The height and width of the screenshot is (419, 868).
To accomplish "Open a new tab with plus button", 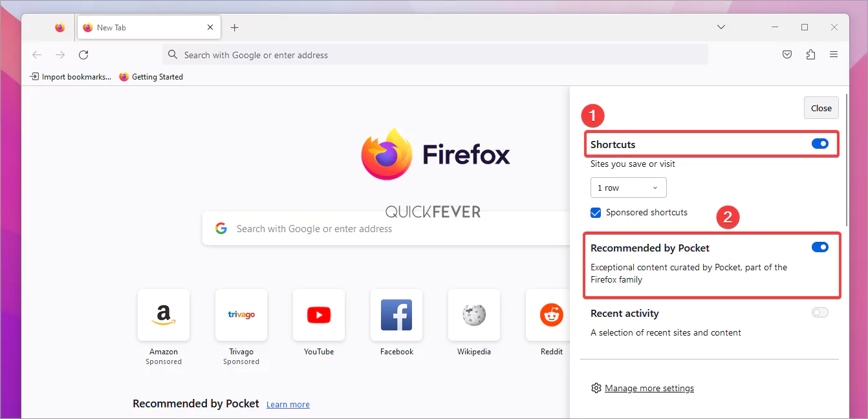I will (x=235, y=27).
